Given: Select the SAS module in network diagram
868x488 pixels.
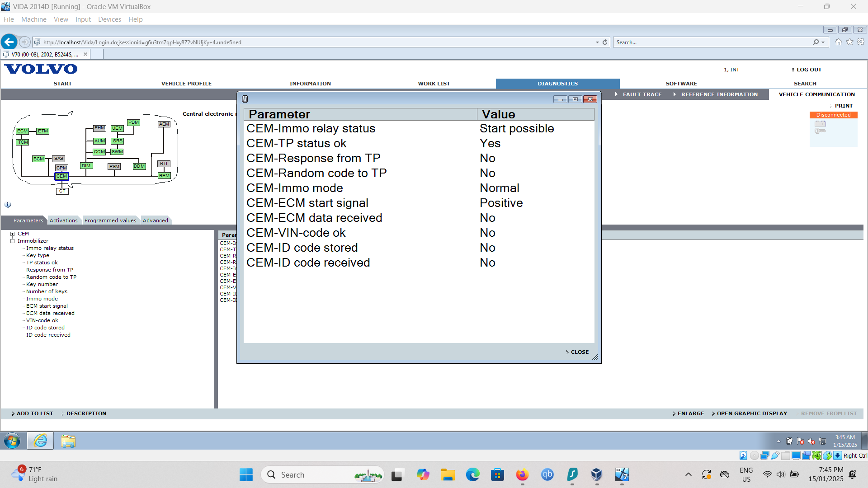Looking at the screenshot, I should [59, 159].
